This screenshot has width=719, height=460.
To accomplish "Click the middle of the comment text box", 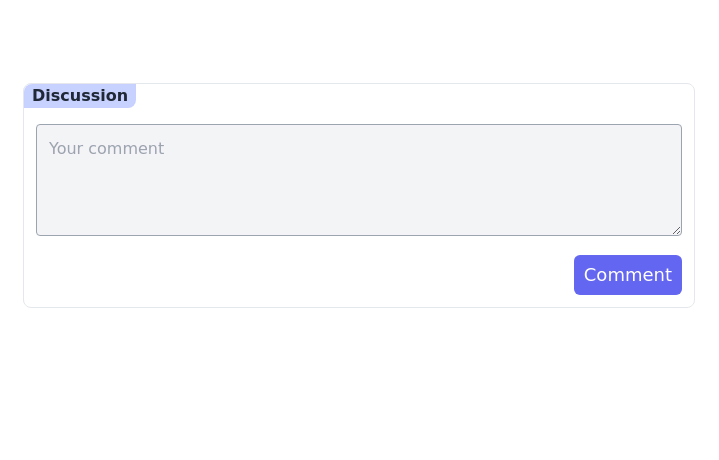I will (x=358, y=180).
